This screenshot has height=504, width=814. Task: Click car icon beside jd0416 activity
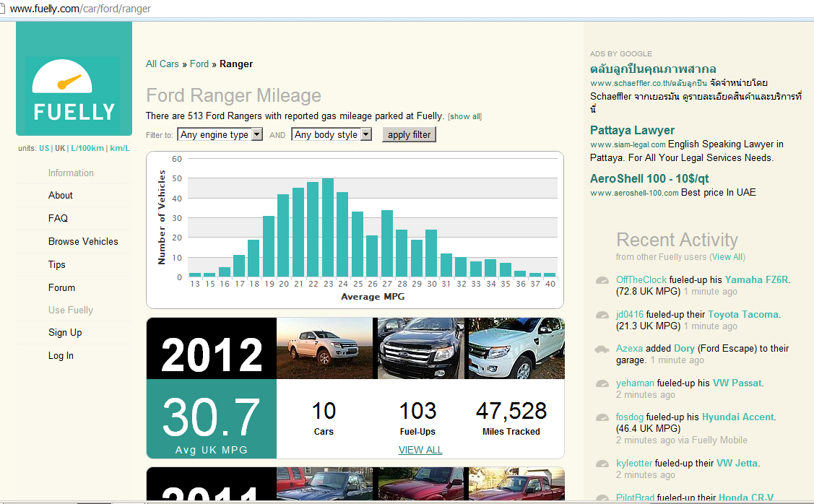tap(602, 315)
